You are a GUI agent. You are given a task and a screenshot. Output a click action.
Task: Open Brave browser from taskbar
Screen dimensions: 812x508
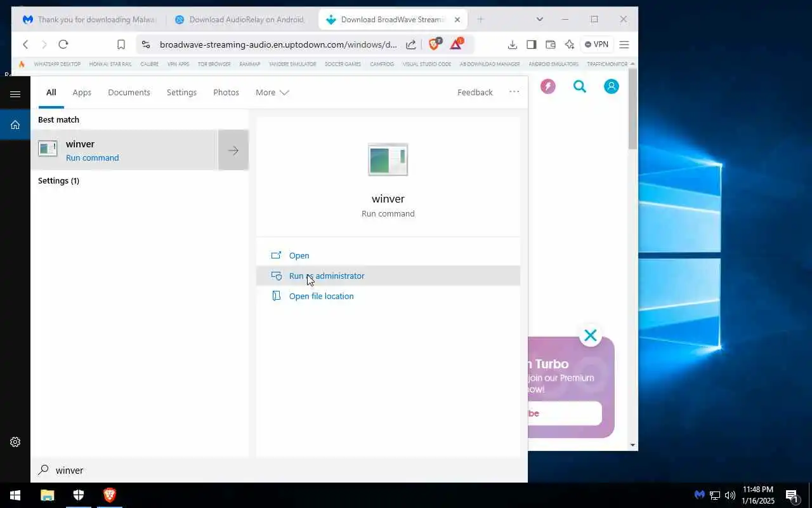pos(110,495)
